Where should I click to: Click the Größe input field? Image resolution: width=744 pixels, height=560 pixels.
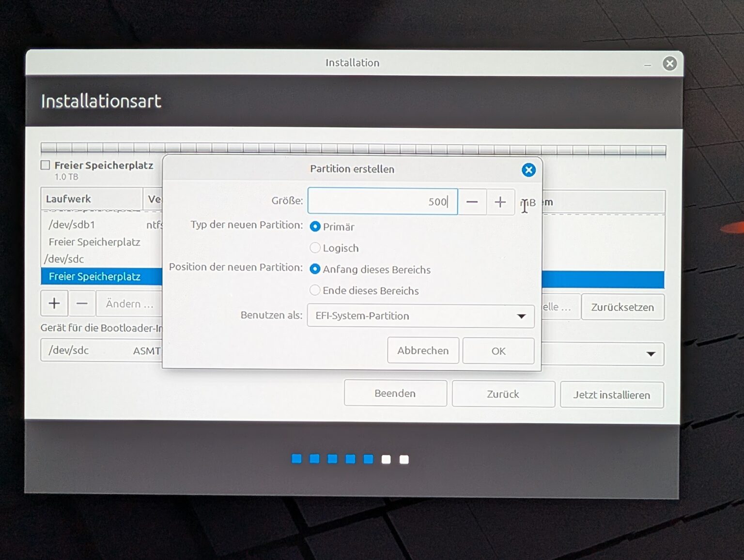[382, 201]
